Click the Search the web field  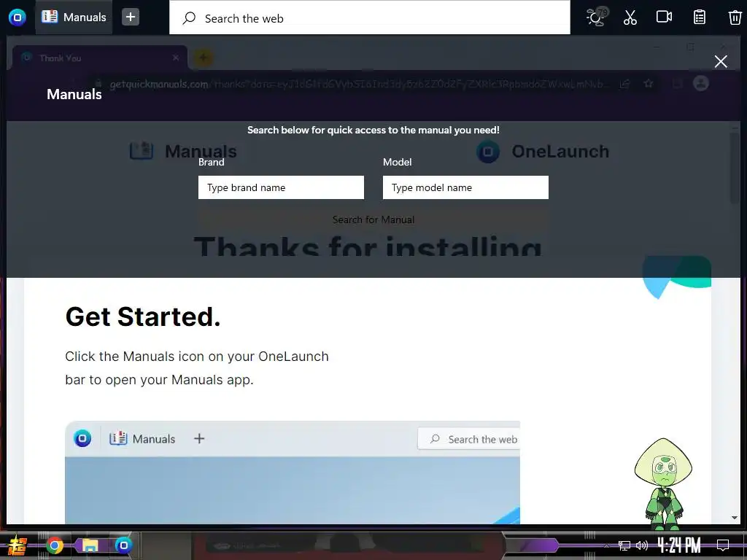[370, 17]
